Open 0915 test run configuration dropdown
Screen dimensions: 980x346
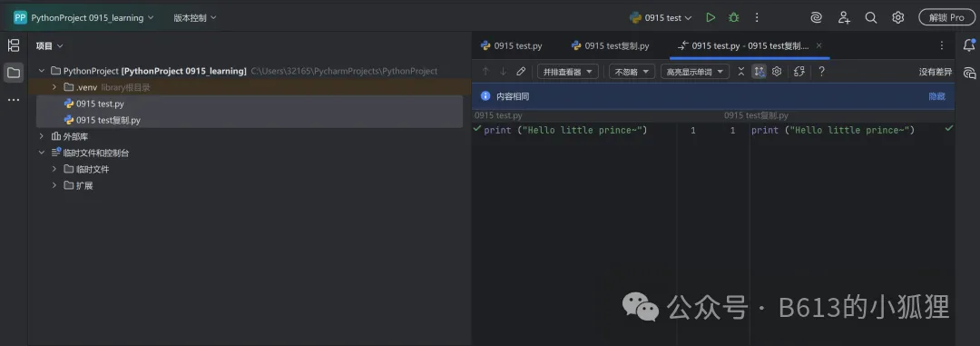[661, 17]
